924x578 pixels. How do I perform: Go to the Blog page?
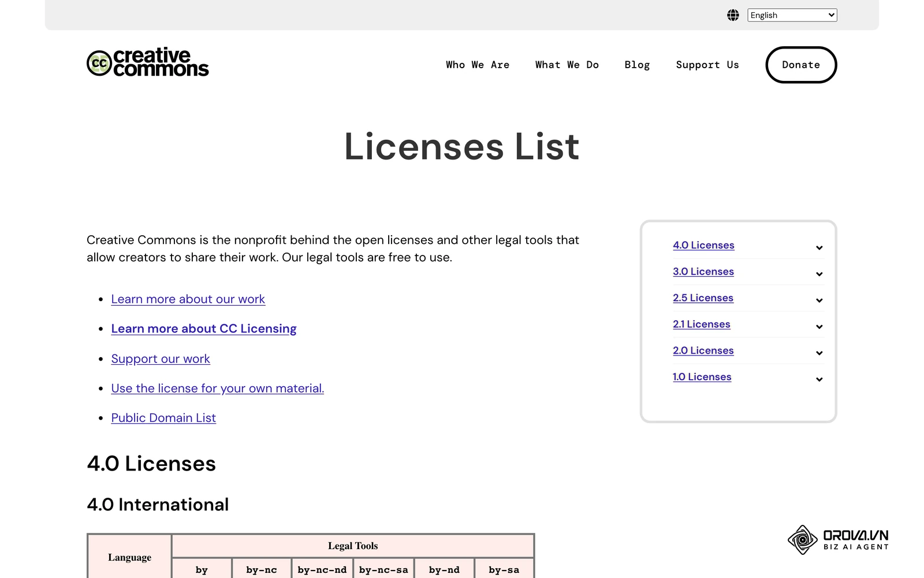(x=637, y=65)
